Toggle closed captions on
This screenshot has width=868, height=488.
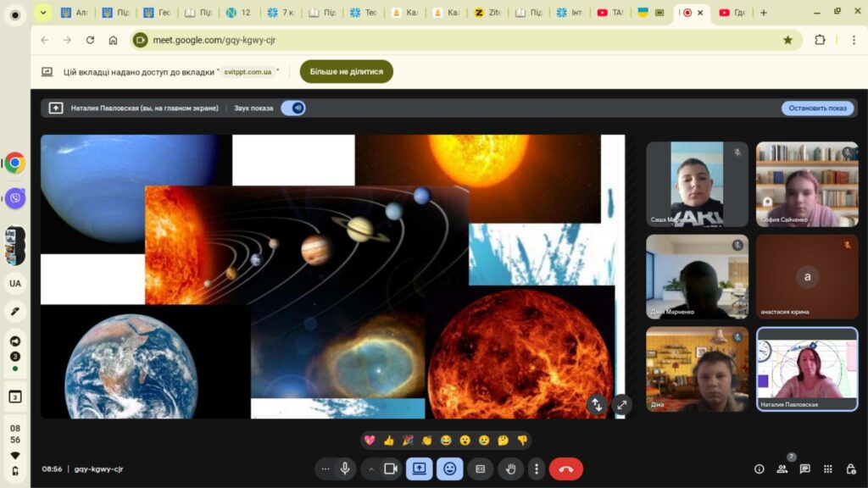point(480,469)
